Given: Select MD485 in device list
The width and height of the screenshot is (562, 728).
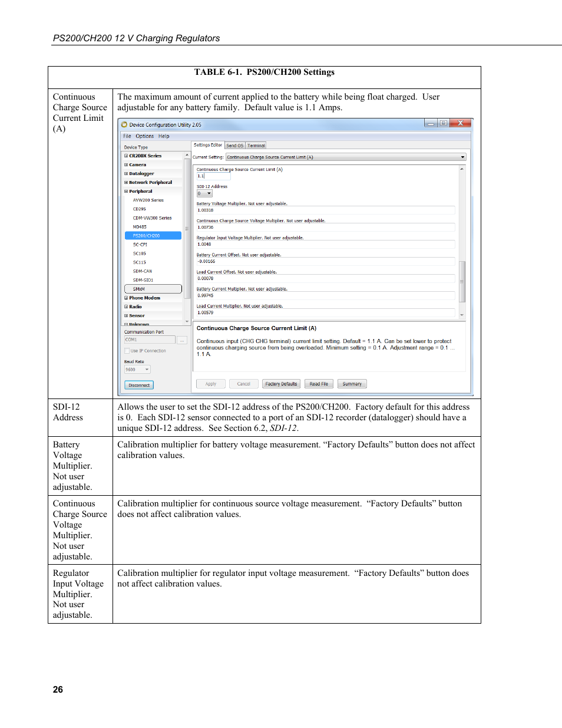Looking at the screenshot, I should pos(140,227).
